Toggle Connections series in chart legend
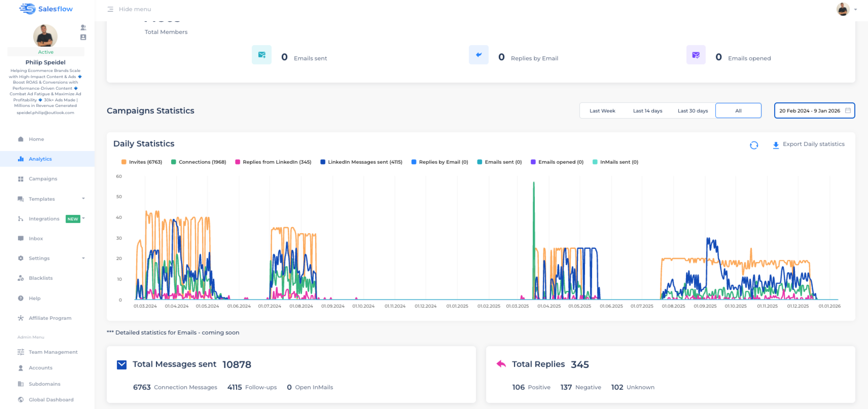 click(198, 162)
